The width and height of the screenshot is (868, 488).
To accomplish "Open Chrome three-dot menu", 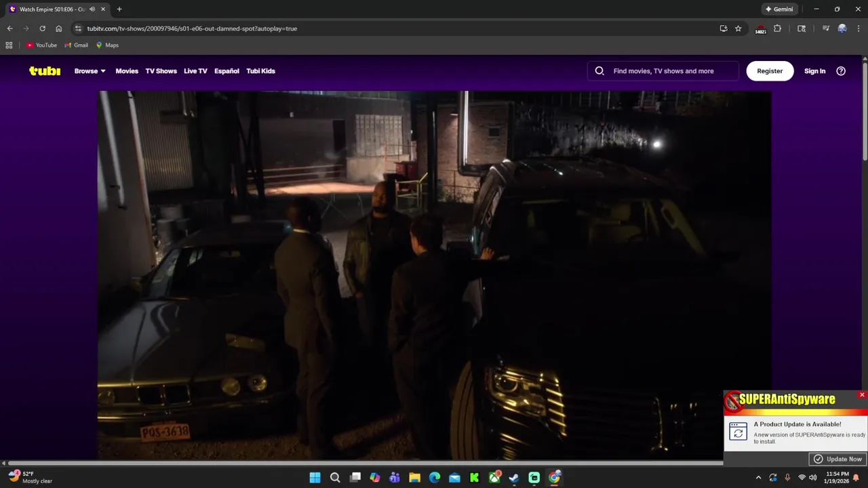I will (859, 28).
